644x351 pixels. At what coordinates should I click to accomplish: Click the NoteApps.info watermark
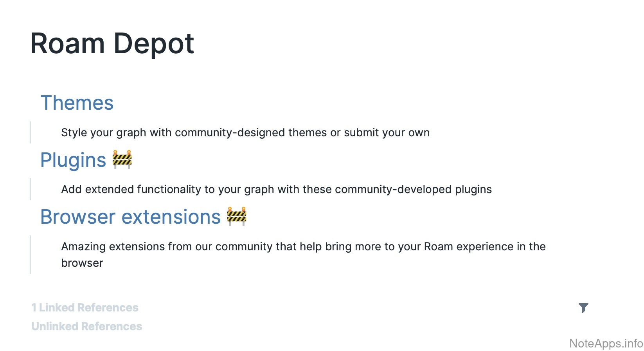tap(606, 344)
